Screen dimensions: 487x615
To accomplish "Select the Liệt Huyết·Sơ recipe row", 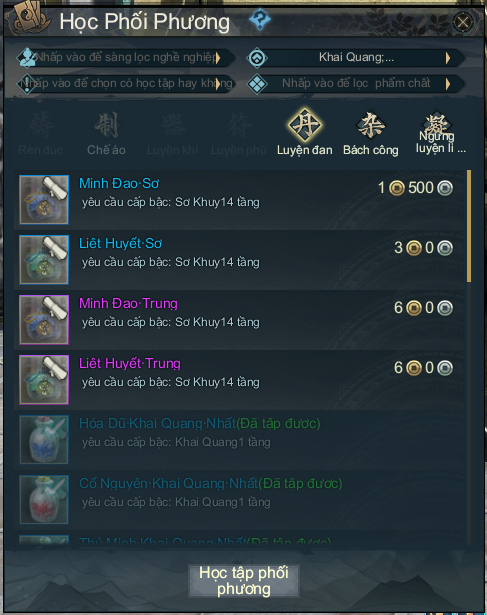I will click(240, 260).
